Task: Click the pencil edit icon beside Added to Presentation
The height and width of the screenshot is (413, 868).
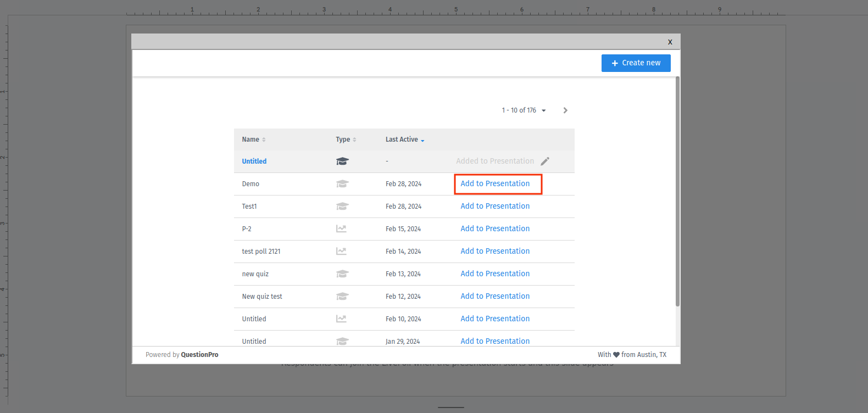Action: [x=544, y=161]
